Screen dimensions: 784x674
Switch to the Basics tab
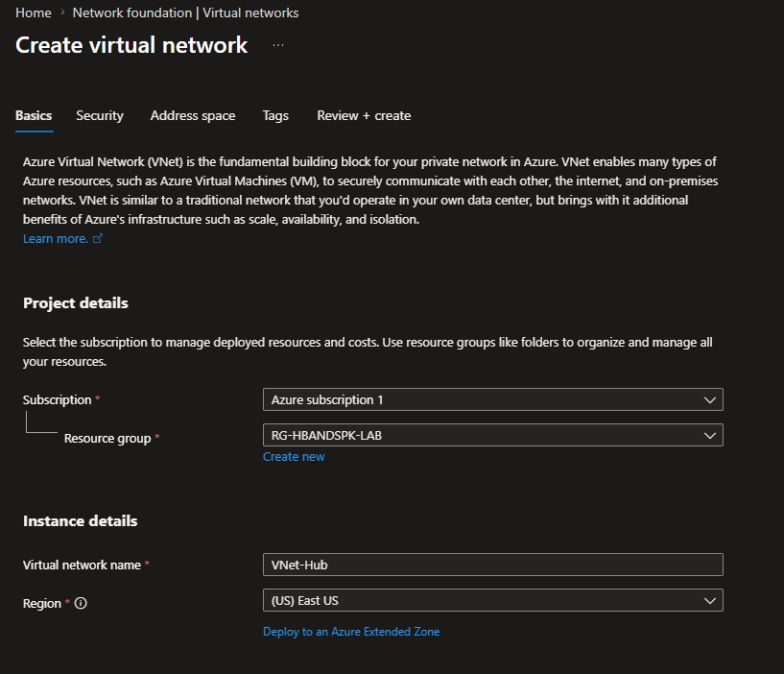34,115
